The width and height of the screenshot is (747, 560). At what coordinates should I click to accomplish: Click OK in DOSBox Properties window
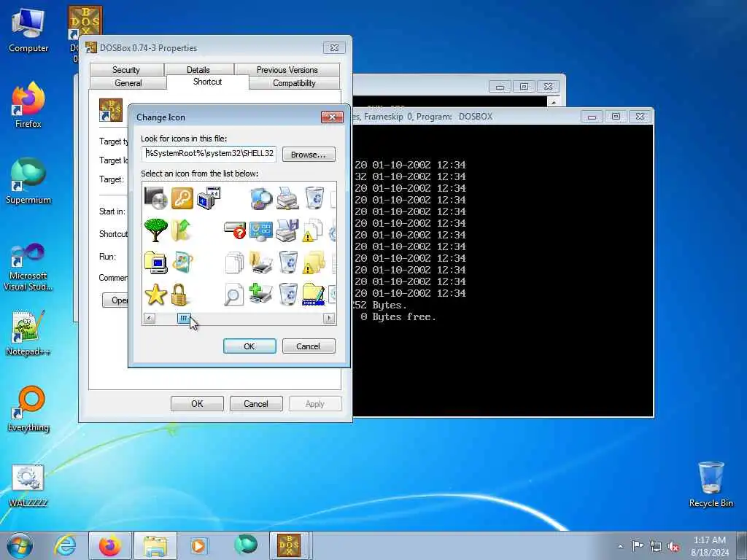click(197, 404)
